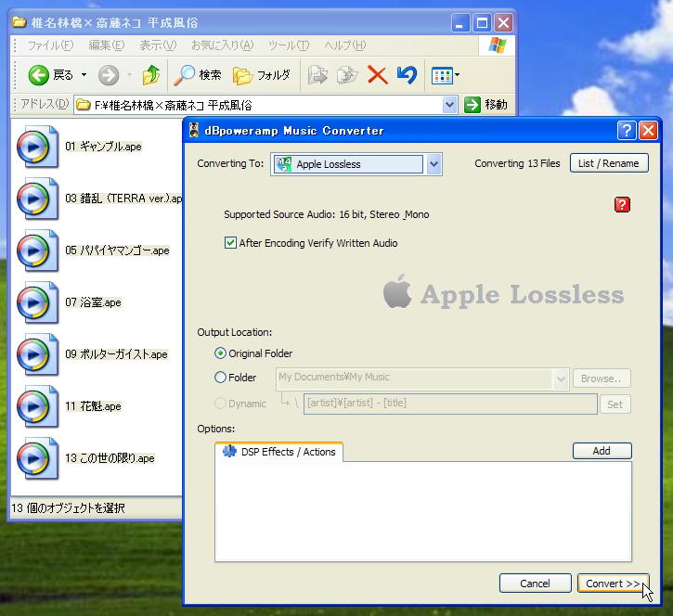Click the 移動 label next to Go arrow
This screenshot has width=673, height=616.
pyautogui.click(x=496, y=105)
